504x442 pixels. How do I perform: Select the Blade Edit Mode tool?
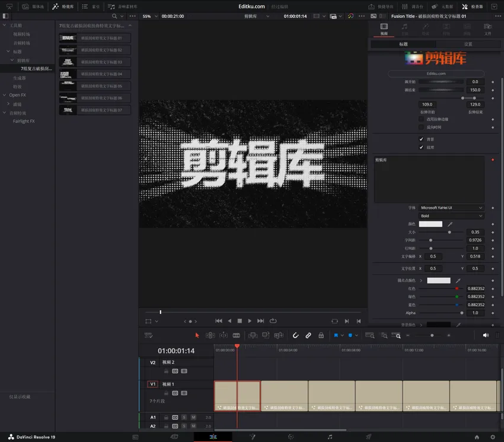236,335
